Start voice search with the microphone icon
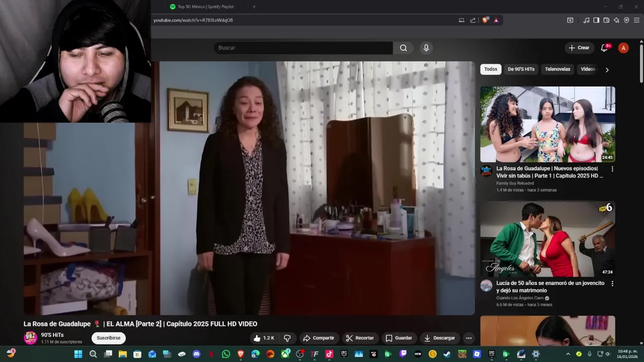Image resolution: width=644 pixels, height=362 pixels. tap(426, 48)
